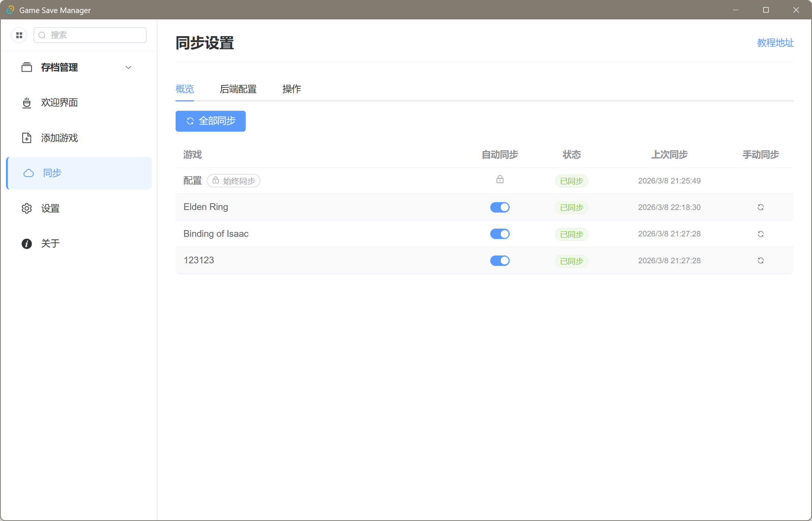Toggle auto sync for 123123

tap(500, 260)
